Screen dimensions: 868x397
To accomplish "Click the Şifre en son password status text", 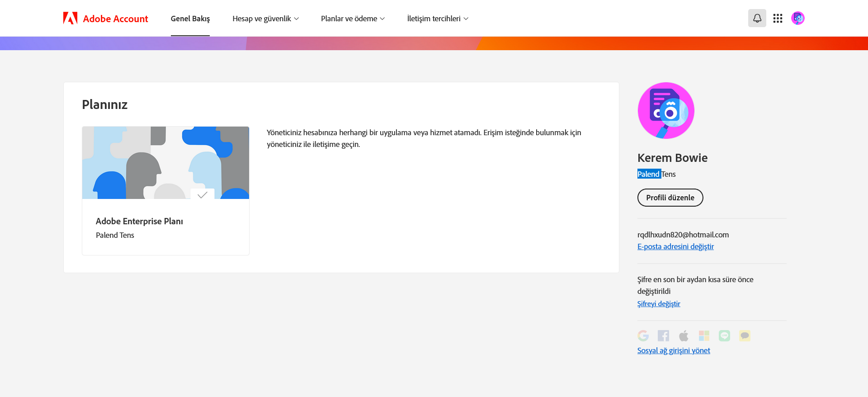I will 695,285.
